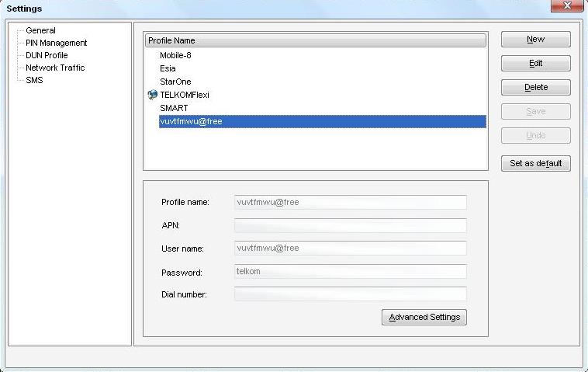Select the StarOne profile
The width and height of the screenshot is (588, 372).
click(175, 82)
